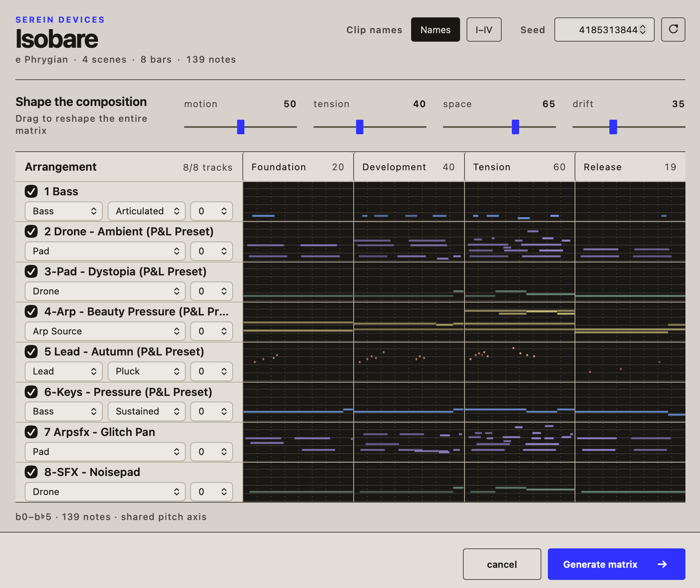
Task: Click the regenerate seed refresh icon
Action: pyautogui.click(x=673, y=30)
